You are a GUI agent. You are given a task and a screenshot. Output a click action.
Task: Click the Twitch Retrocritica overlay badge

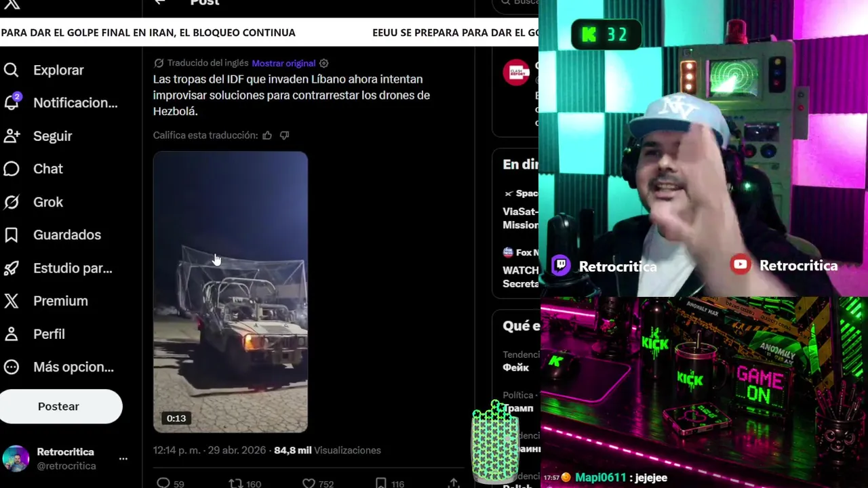point(604,266)
